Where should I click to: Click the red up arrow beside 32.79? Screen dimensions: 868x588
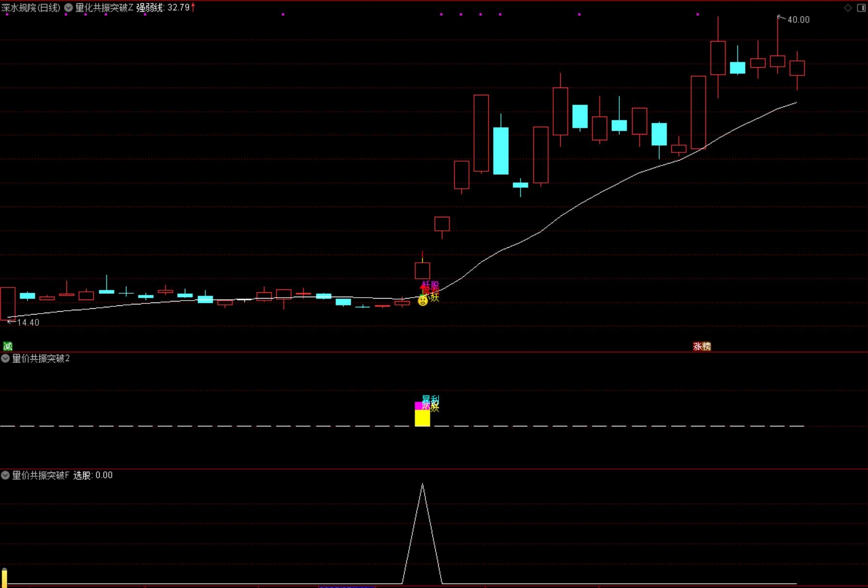point(193,7)
